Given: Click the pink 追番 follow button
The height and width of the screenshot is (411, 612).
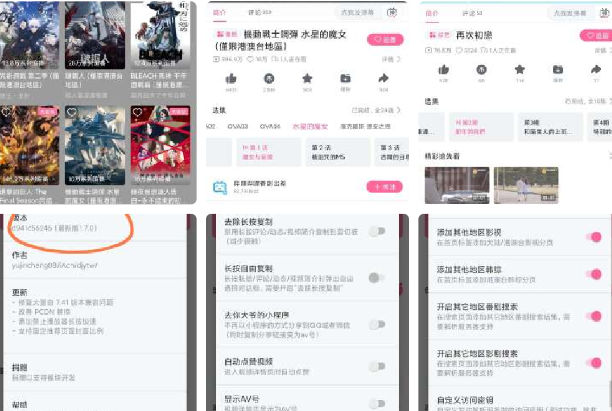Looking at the screenshot, I should click(x=383, y=40).
